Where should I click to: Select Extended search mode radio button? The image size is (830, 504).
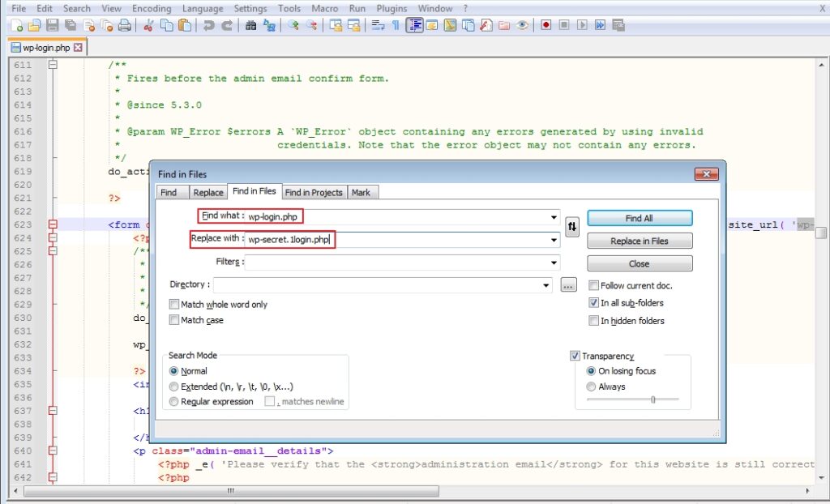coord(173,387)
